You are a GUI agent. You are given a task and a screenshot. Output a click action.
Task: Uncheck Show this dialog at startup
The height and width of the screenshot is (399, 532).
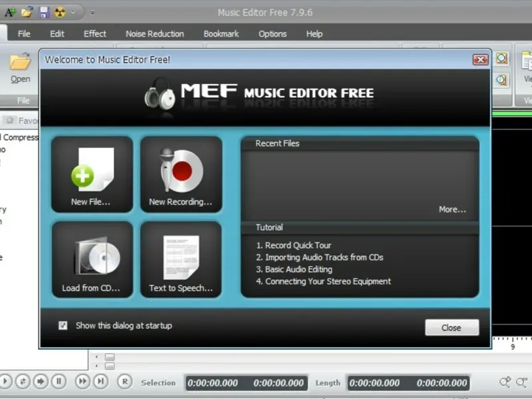(63, 326)
